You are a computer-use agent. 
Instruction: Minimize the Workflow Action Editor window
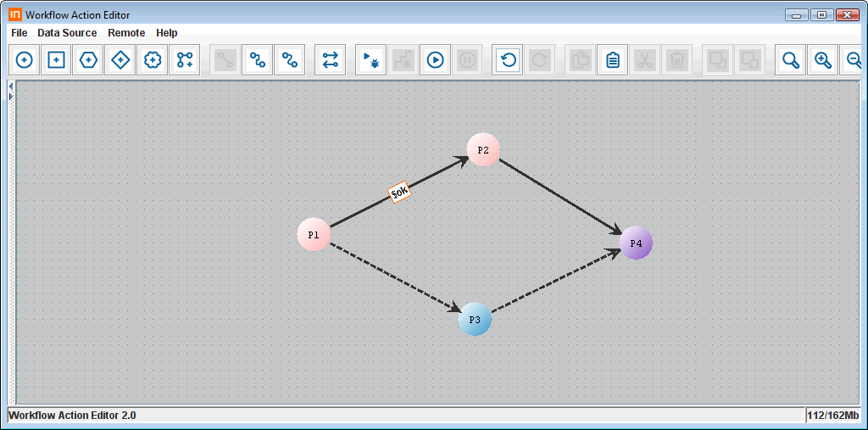click(x=797, y=15)
